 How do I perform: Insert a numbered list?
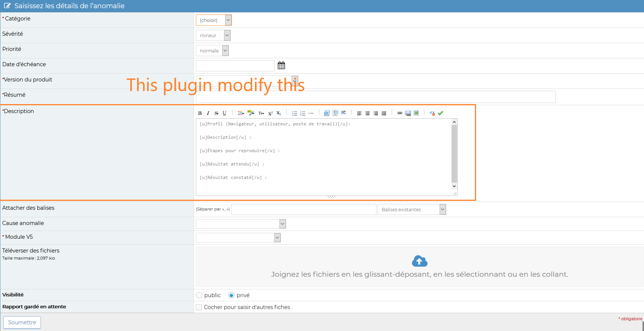coord(303,113)
